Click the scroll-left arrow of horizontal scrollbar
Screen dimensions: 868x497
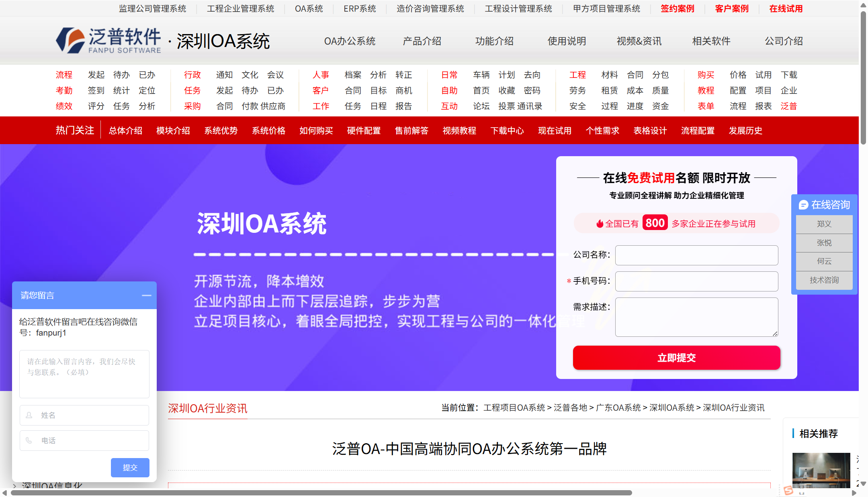pos(4,493)
